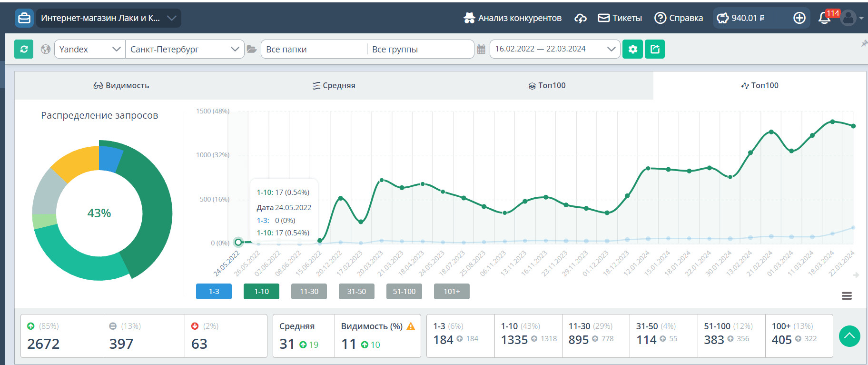
Task: Toggle the 11-30 series legend button
Action: click(x=309, y=291)
